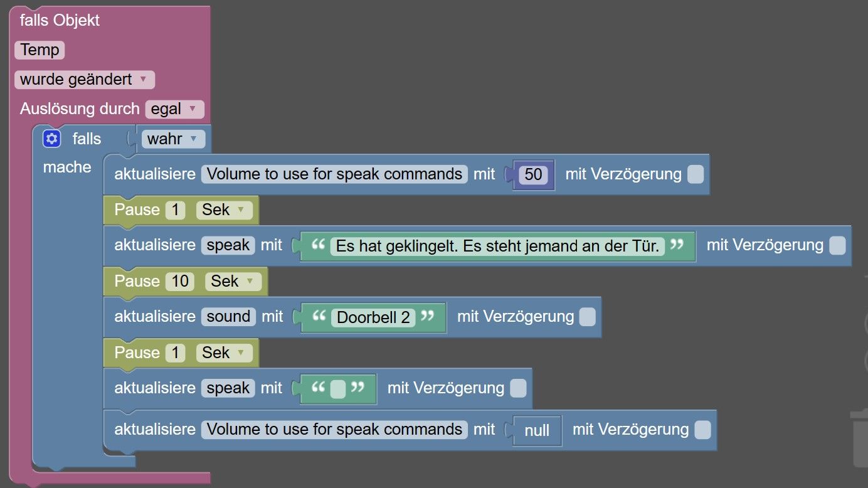Open the 'egal' trigger dropdown
This screenshot has height=488, width=868.
click(174, 109)
